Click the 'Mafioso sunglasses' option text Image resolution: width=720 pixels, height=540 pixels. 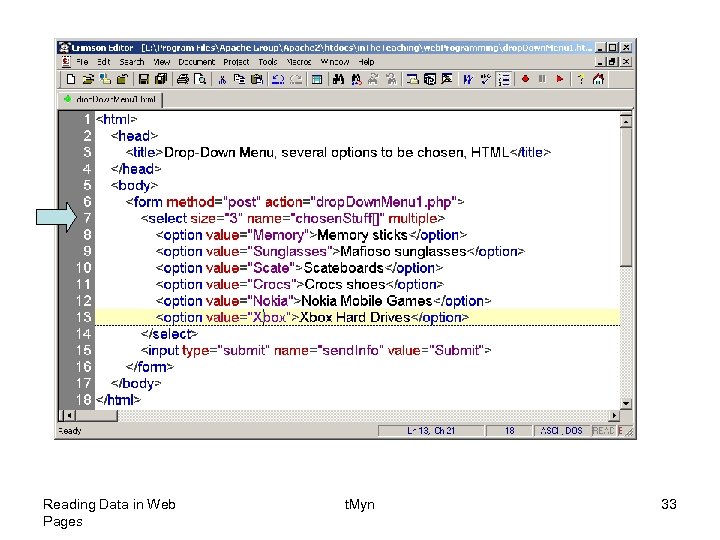403,252
